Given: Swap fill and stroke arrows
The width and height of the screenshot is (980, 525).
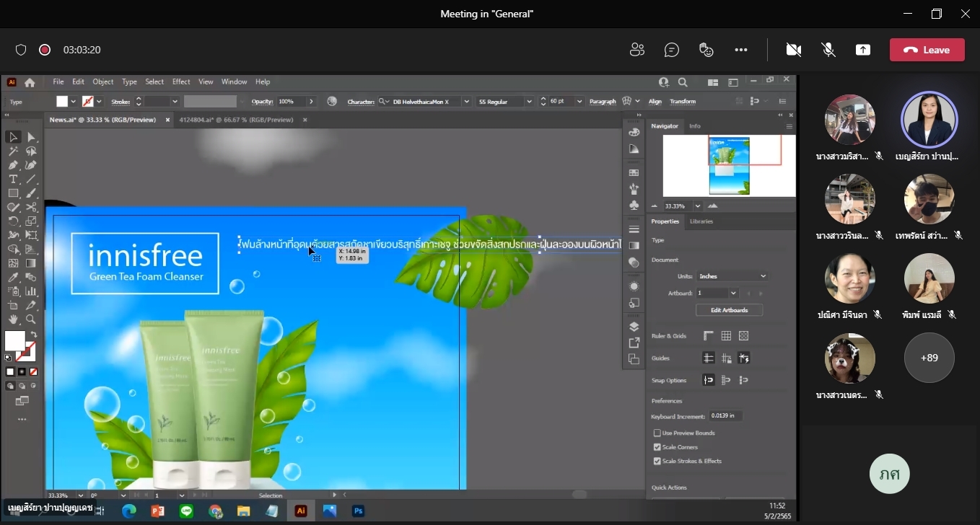Looking at the screenshot, I should point(33,335).
